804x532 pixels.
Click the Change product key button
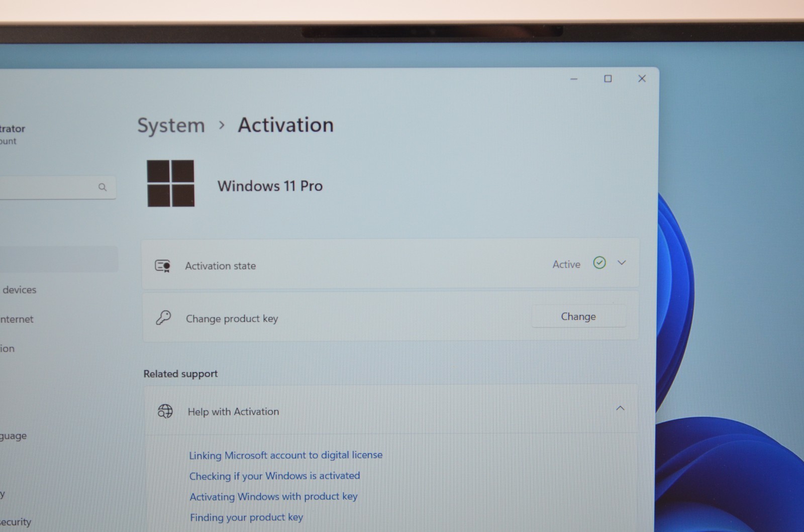(x=579, y=316)
